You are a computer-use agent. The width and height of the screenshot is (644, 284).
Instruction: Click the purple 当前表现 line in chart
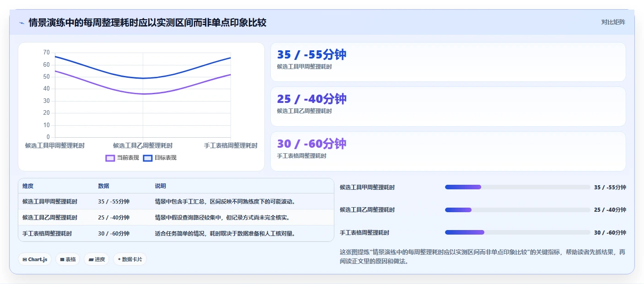[143, 94]
